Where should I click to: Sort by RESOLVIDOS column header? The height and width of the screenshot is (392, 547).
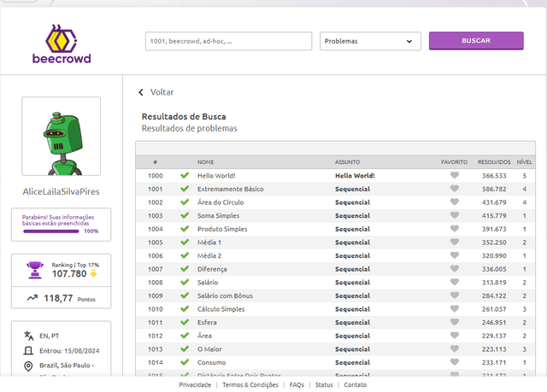tap(494, 162)
